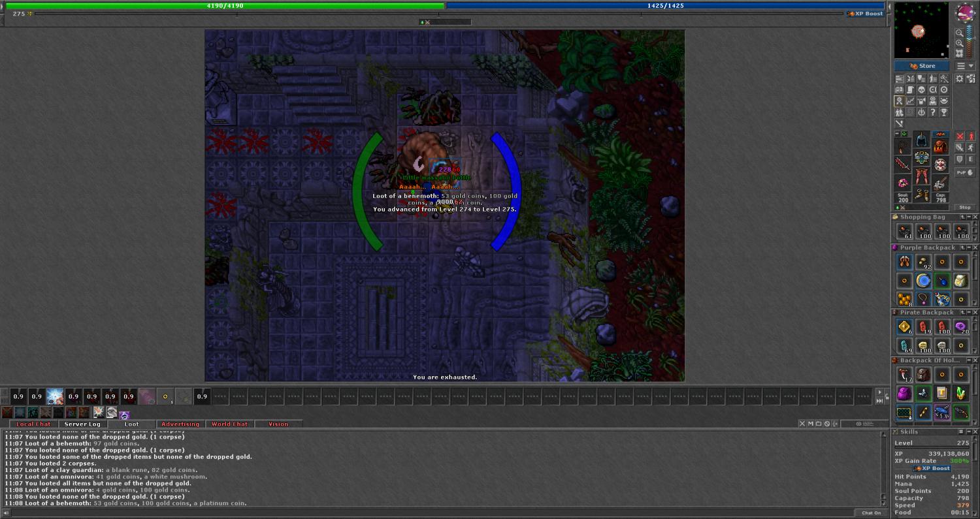Viewport: 980px width, 519px height.
Task: Click the glowing spell icon in action bar
Action: tap(55, 396)
